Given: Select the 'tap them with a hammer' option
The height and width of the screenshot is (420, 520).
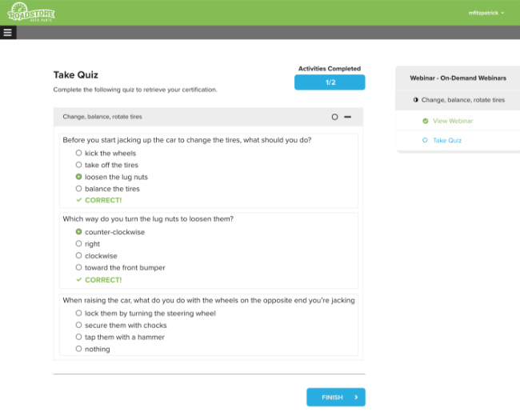Looking at the screenshot, I should pyautogui.click(x=78, y=338).
